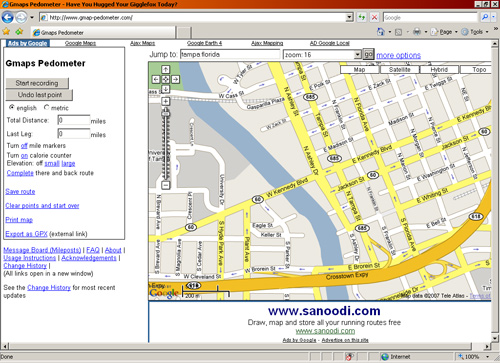Open the Tools menu

pyautogui.click(x=475, y=32)
